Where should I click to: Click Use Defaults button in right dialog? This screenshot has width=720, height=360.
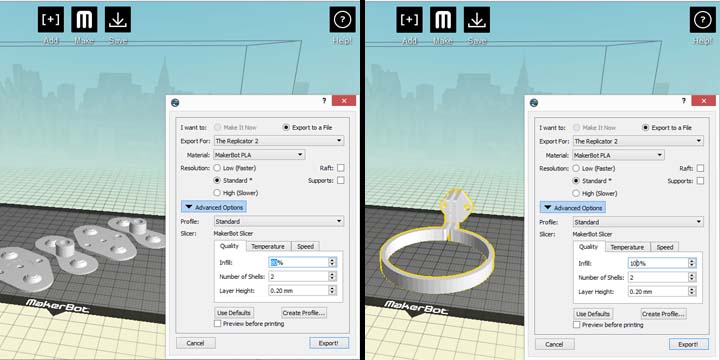click(x=593, y=314)
